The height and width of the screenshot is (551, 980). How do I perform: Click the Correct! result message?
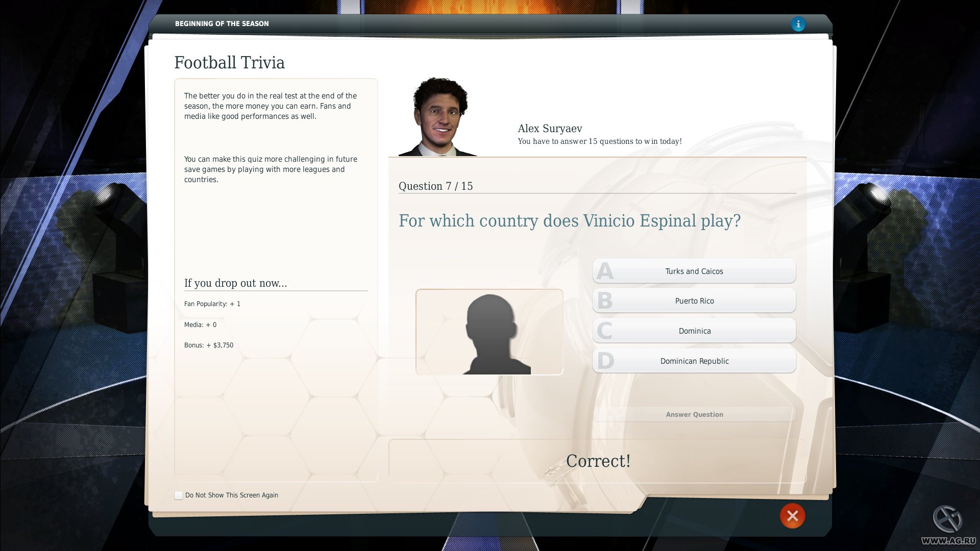coord(598,461)
